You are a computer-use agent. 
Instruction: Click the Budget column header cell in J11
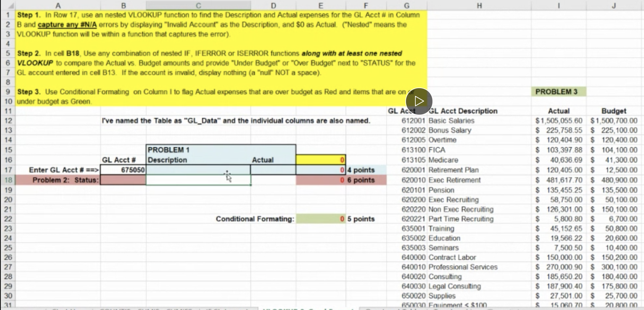point(613,111)
